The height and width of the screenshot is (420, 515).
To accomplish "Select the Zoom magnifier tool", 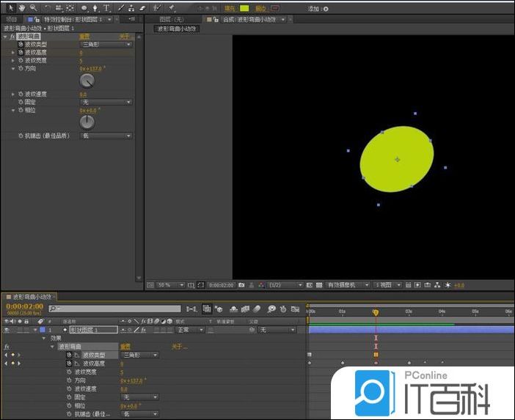I will [33, 8].
